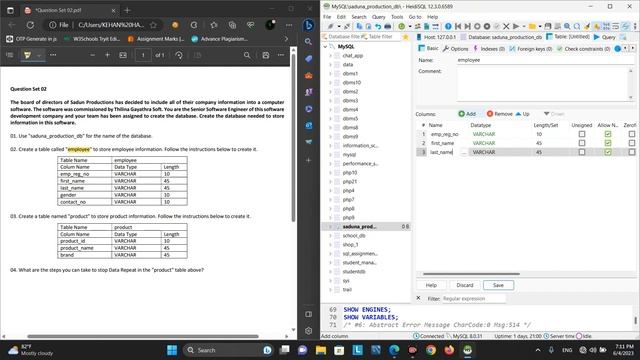Click the run query play icon in toolbar
Image resolution: width=640 pixels, height=360 pixels.
516,27
